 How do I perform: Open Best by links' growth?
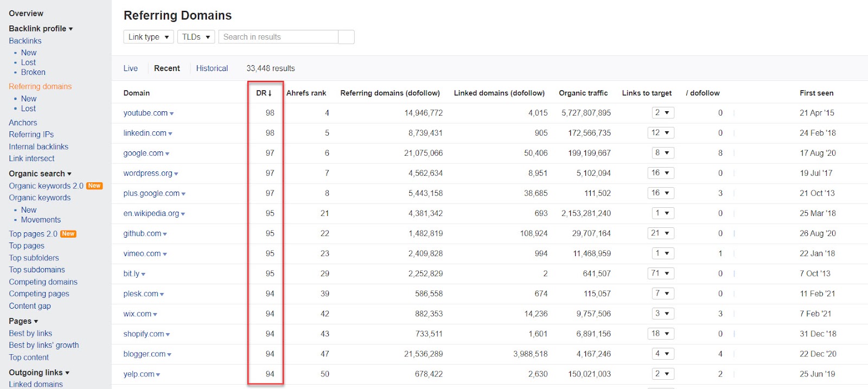pos(44,345)
